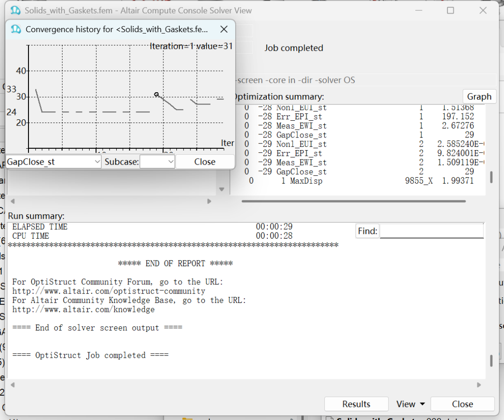504x420 pixels.
Task: Open the GapClose_st response dropdown
Action: click(54, 162)
